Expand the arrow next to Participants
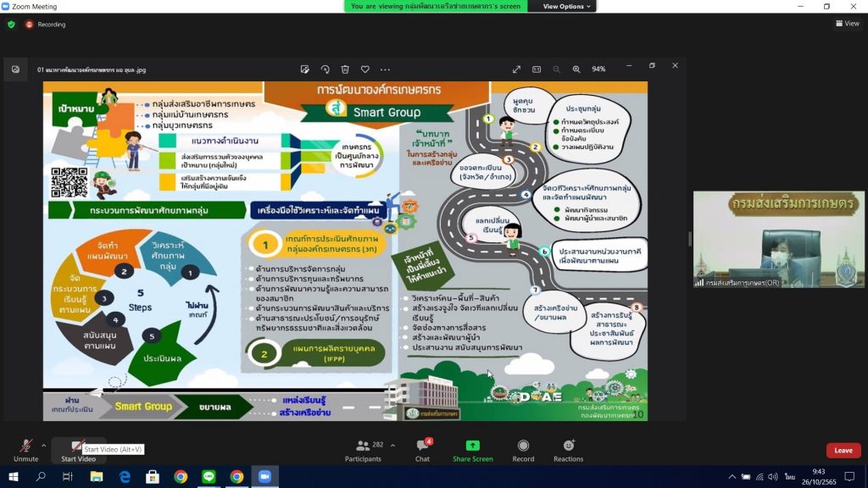868x488 pixels. click(392, 444)
